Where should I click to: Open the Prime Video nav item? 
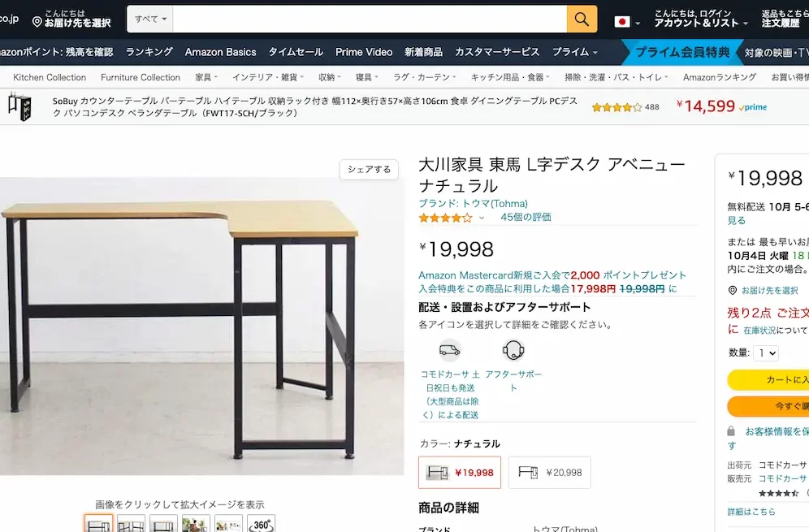364,52
